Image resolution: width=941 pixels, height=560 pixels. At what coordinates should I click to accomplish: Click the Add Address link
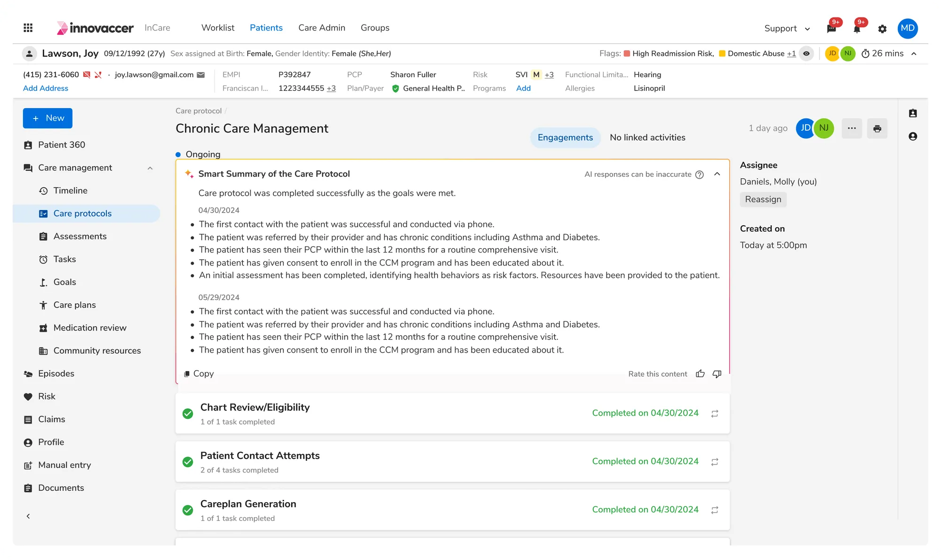coord(46,88)
